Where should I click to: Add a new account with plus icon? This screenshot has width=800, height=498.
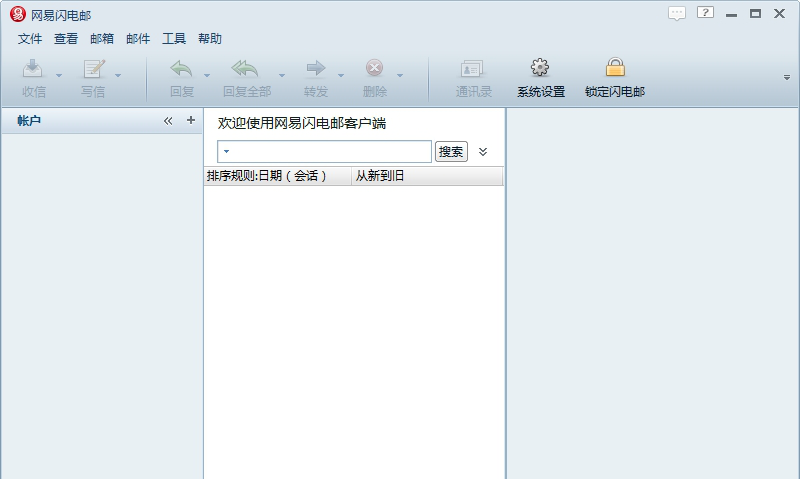(x=191, y=120)
